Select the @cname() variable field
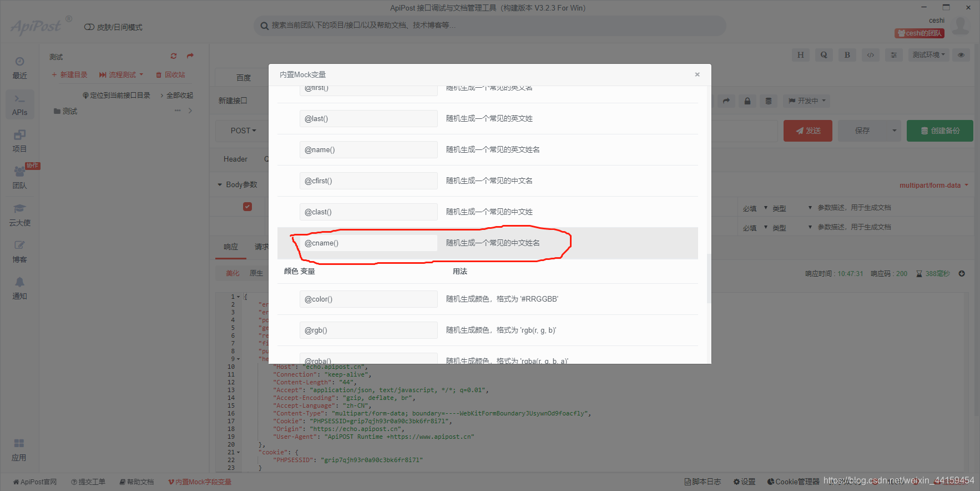 pos(368,243)
